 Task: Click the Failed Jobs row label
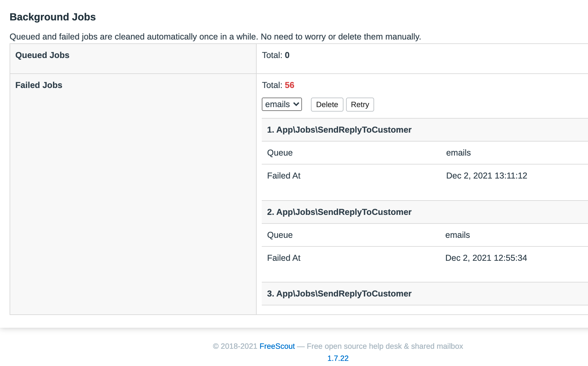(39, 85)
